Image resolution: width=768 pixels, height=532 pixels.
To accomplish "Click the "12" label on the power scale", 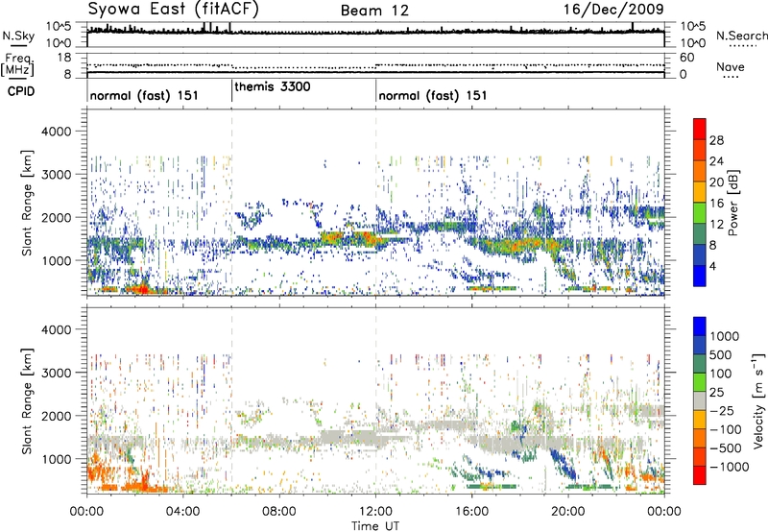I will 716,225.
